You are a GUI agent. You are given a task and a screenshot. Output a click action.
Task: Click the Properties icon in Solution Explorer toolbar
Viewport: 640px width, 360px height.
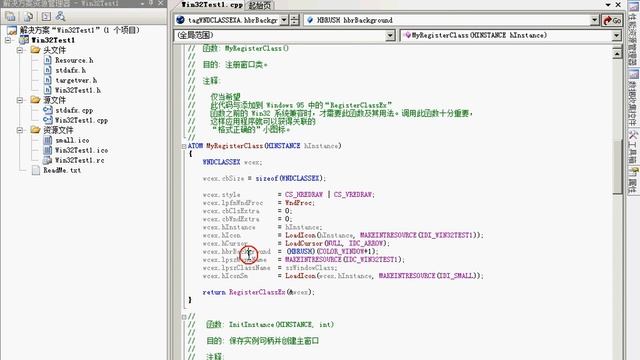tap(10, 16)
